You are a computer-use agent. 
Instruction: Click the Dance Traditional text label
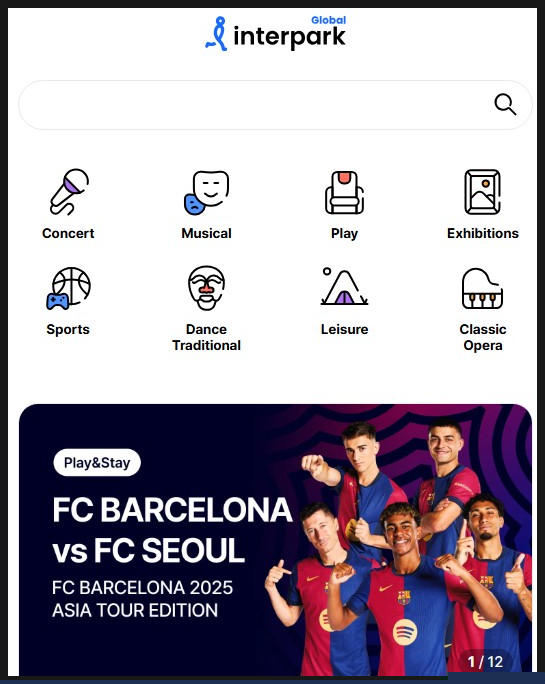(x=206, y=337)
